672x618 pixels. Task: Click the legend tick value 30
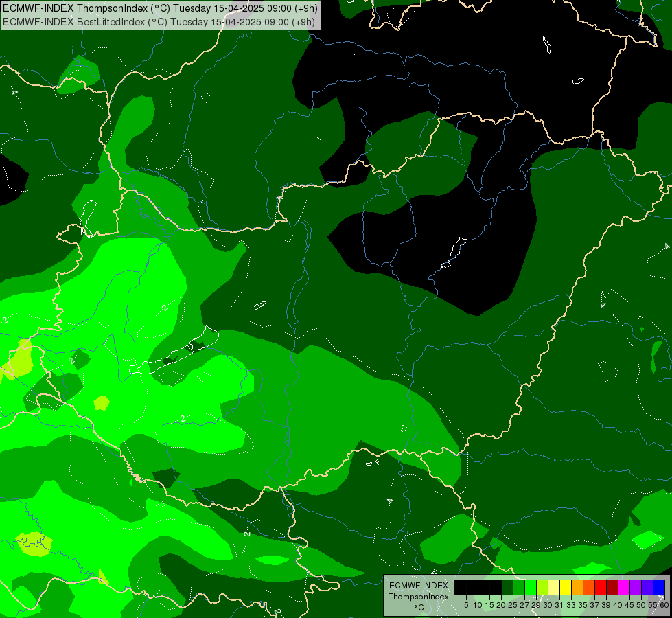[x=548, y=605]
